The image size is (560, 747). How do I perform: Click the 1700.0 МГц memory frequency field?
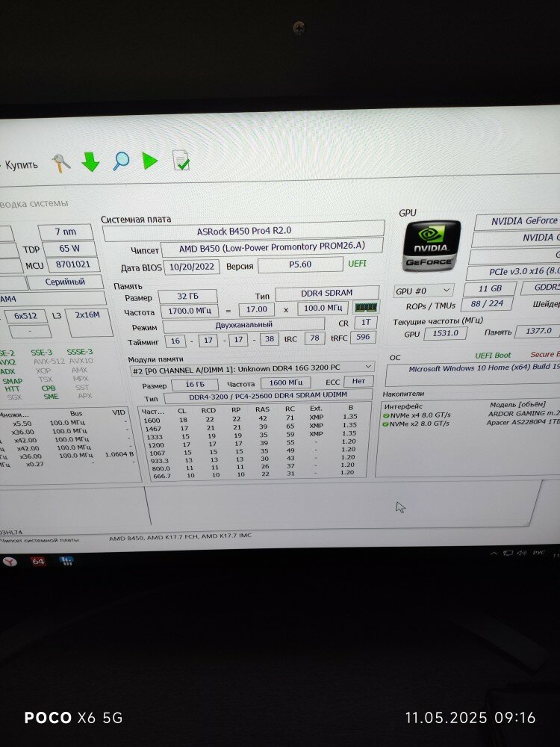pos(190,311)
